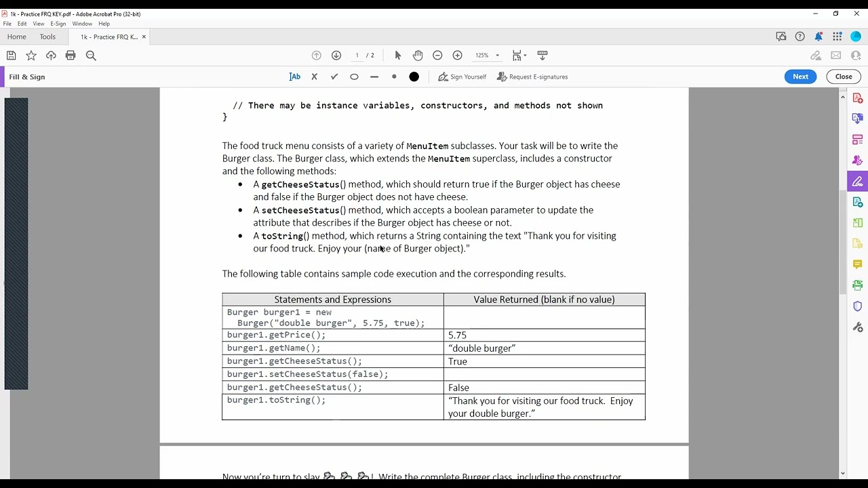Click the current page number field

[x=357, y=56]
